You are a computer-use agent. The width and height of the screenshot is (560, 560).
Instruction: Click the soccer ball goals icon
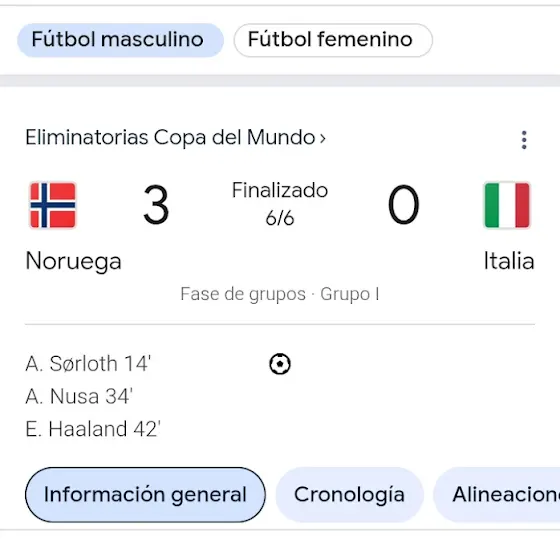click(x=280, y=364)
